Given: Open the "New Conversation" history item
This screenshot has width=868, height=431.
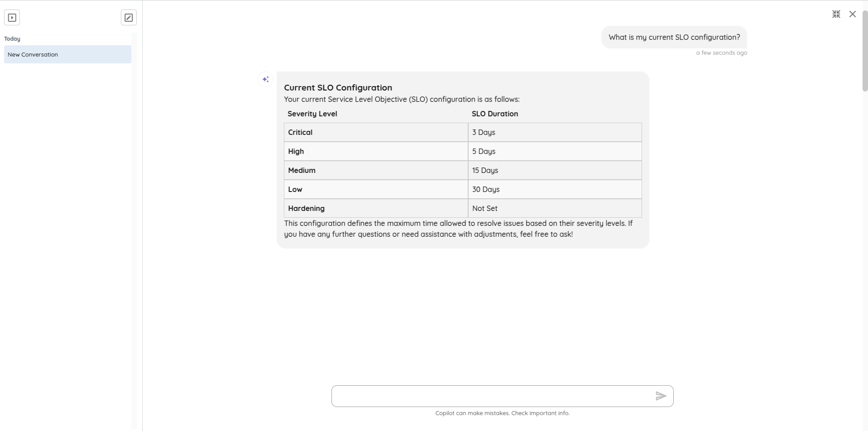Looking at the screenshot, I should [67, 54].
